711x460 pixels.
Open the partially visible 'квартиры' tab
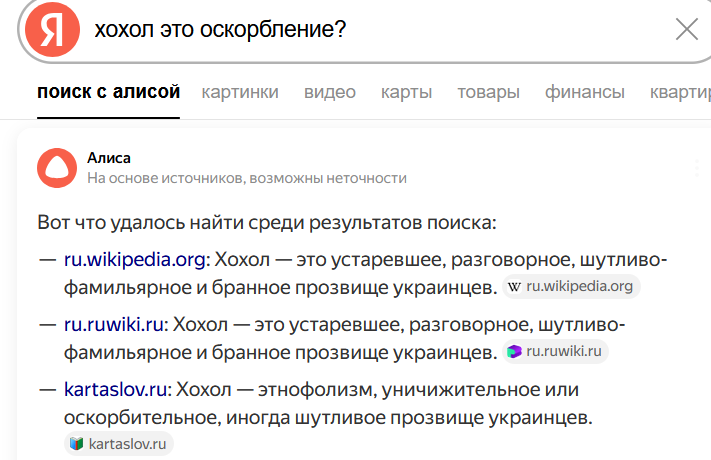coord(680,93)
